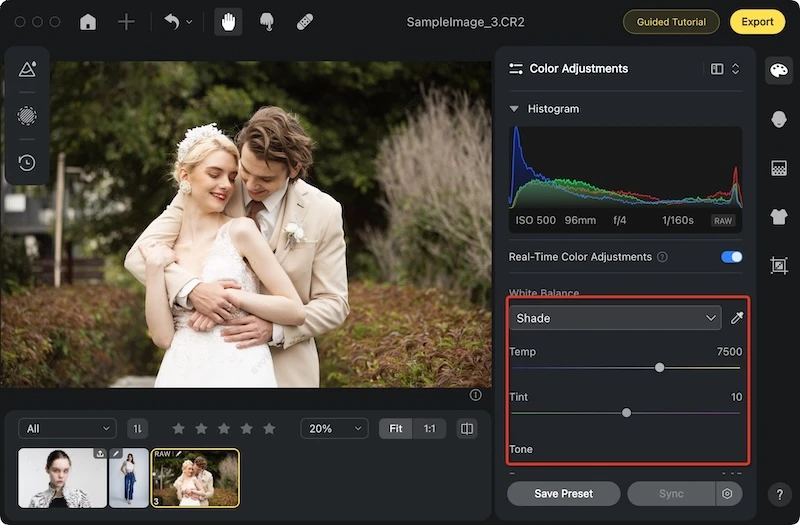Click the Temp slider handle

pos(659,367)
